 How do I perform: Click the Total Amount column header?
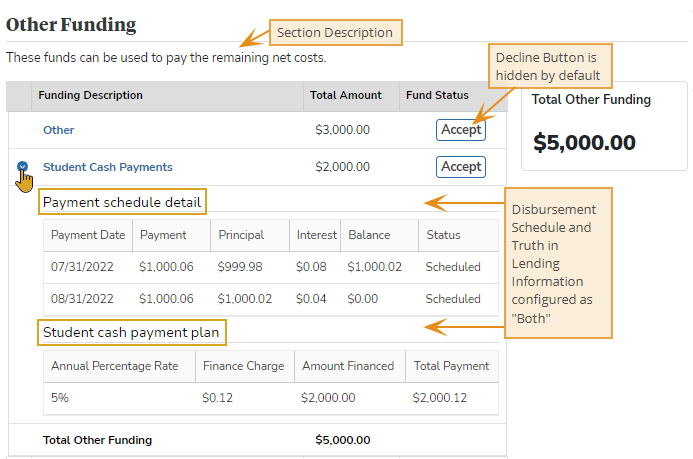point(348,96)
